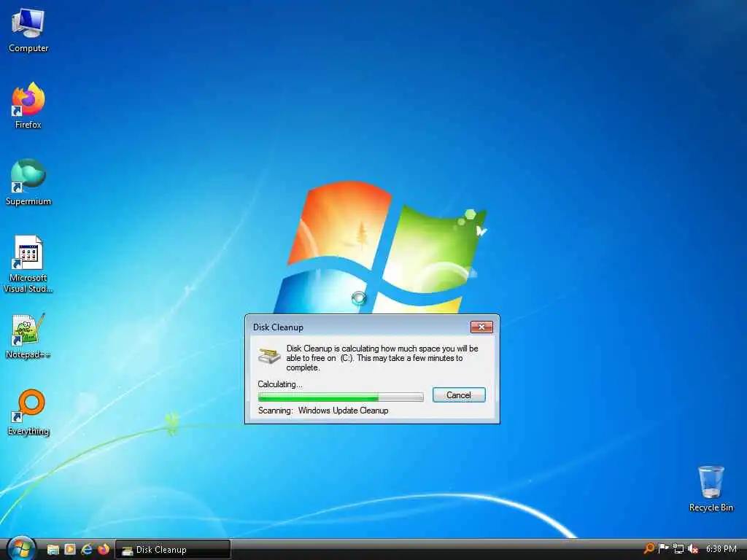
Task: Select the Recycle Bin icon
Action: pyautogui.click(x=711, y=489)
